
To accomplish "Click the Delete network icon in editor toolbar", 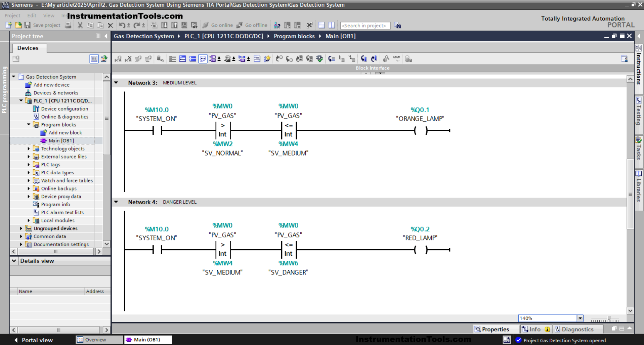I will (x=128, y=59).
